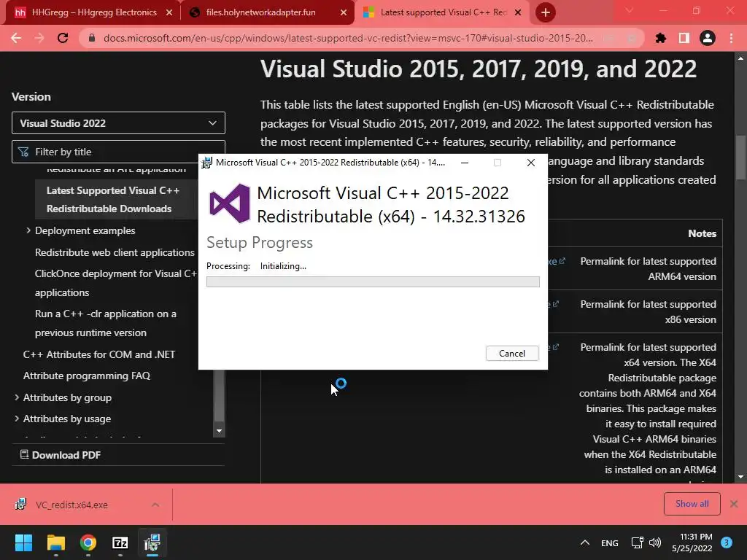This screenshot has height=560, width=747.
Task: Close the Visual C++ installer window
Action: point(531,163)
